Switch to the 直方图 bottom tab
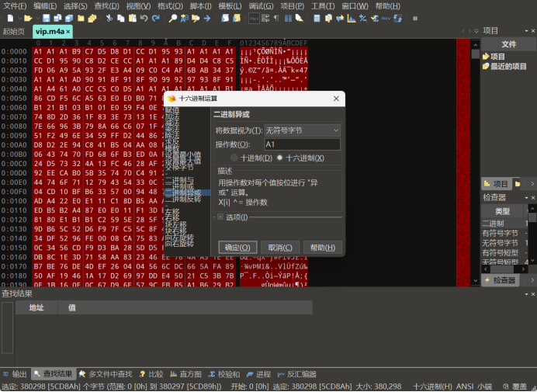 point(185,374)
